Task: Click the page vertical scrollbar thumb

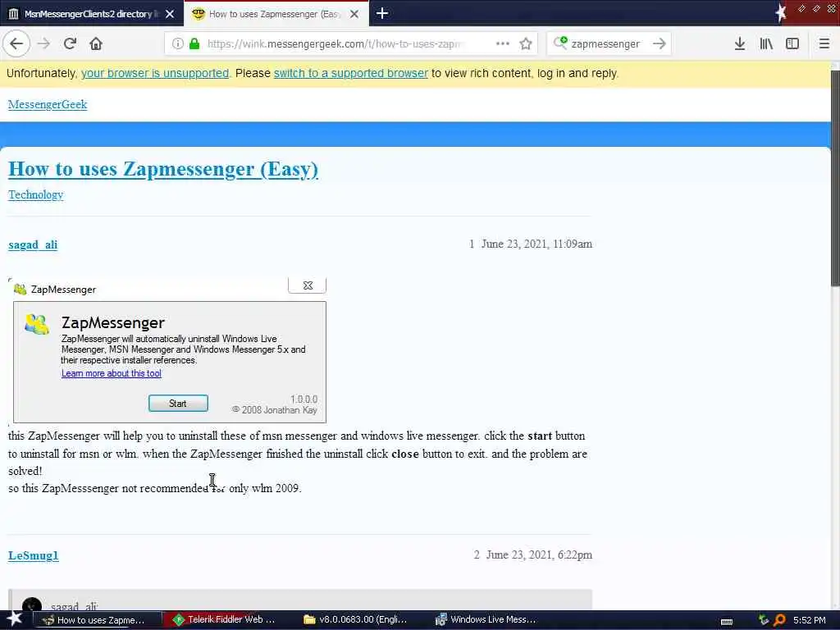Action: tap(835, 178)
